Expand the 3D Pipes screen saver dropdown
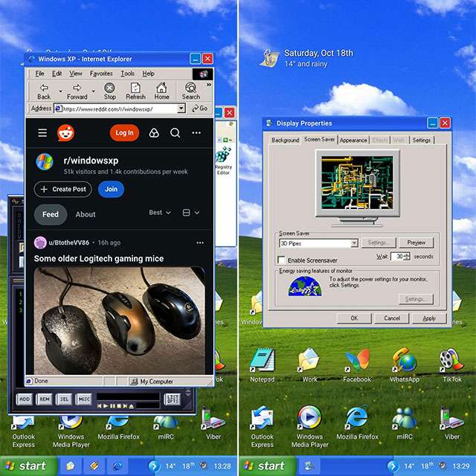The width and height of the screenshot is (476, 476). [354, 243]
